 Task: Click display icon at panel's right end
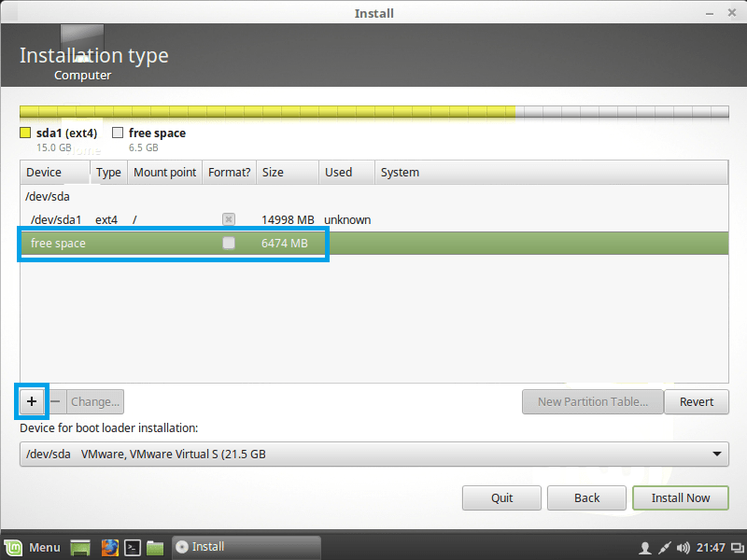[x=738, y=548]
